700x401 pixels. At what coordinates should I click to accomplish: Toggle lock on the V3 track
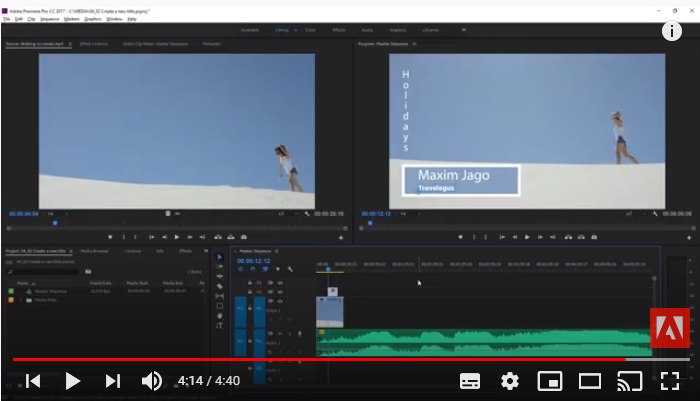(250, 283)
